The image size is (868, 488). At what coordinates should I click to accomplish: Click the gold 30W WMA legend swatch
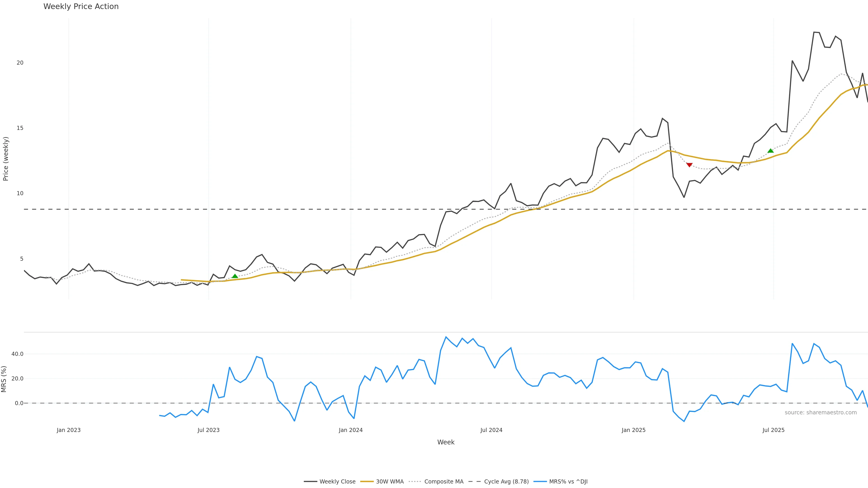(367, 482)
